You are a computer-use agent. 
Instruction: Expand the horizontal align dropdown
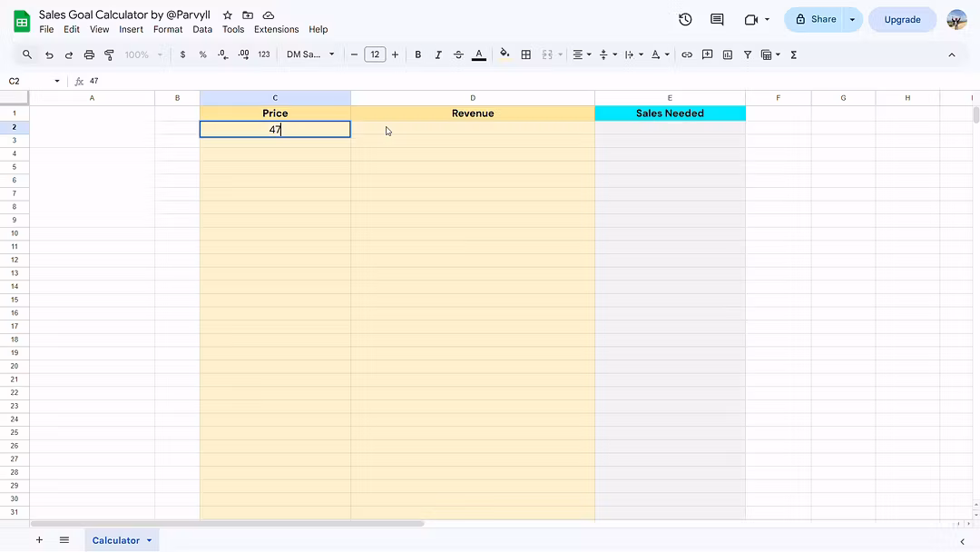(581, 54)
